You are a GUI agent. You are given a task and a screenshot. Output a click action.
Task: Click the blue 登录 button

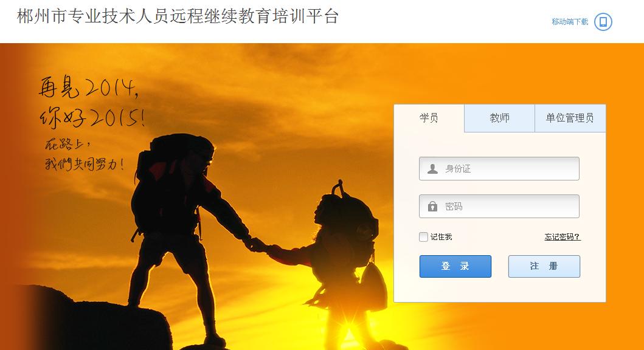click(455, 266)
